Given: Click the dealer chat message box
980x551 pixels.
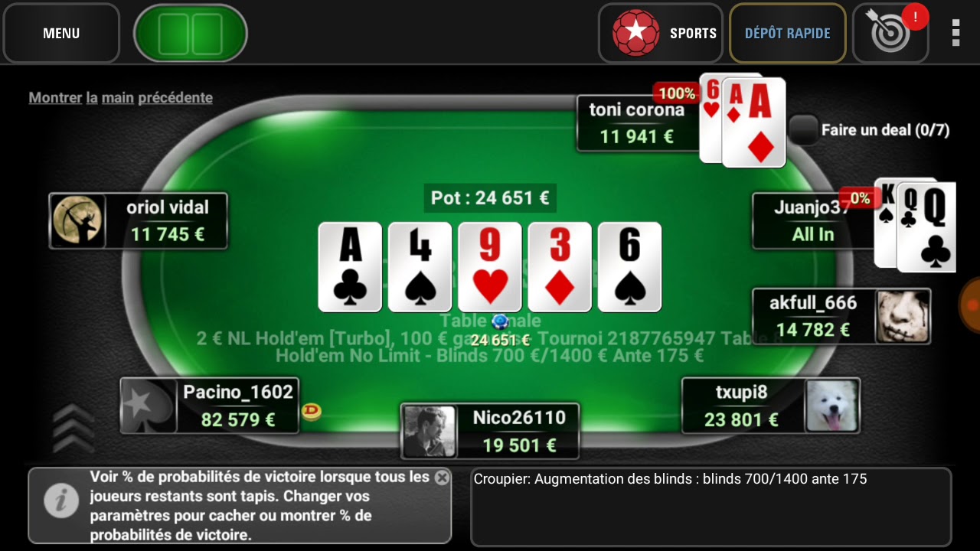Looking at the screenshot, I should 711,507.
